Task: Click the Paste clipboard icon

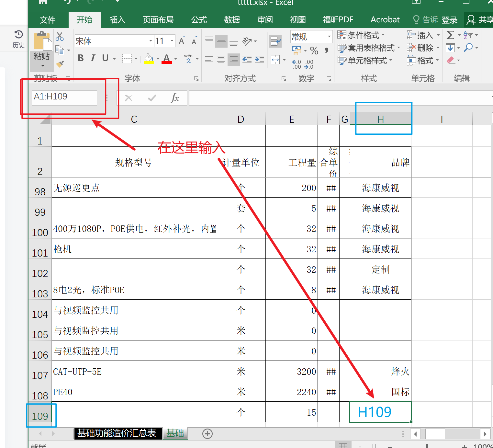Action: click(x=42, y=41)
